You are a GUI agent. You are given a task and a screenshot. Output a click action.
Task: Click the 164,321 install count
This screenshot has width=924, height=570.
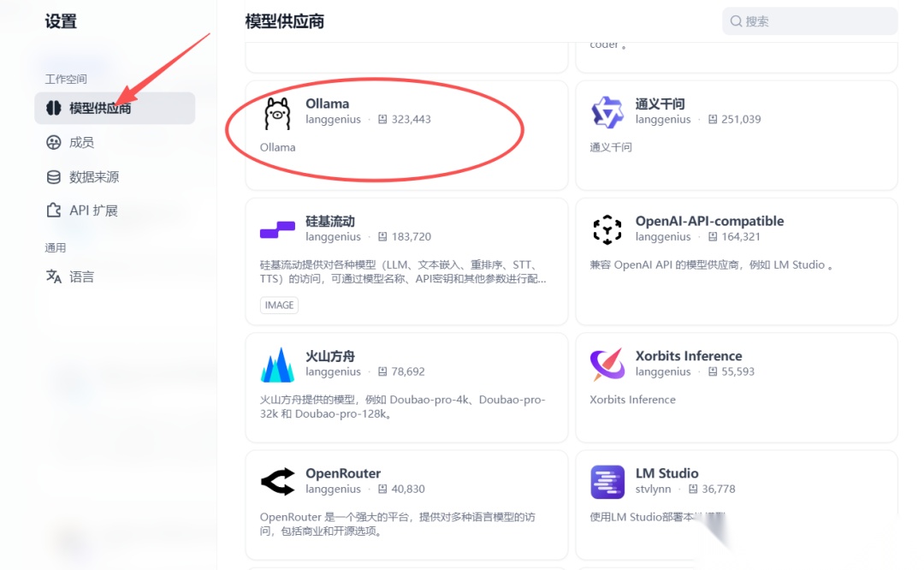[741, 236]
